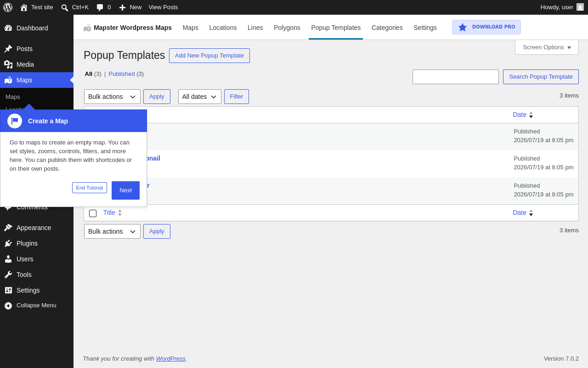Open the Ctrl+K search magnifier icon
Screen dimensions: 588x368
click(x=65, y=7)
